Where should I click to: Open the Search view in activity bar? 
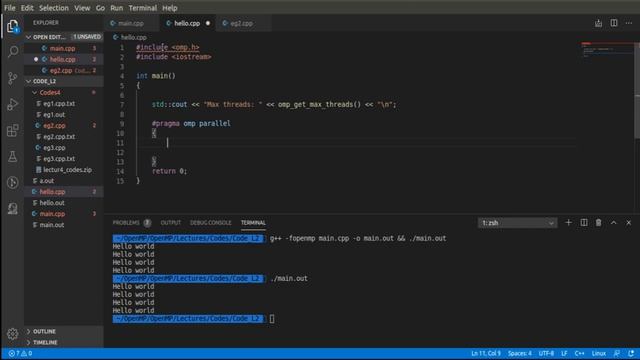(x=13, y=51)
